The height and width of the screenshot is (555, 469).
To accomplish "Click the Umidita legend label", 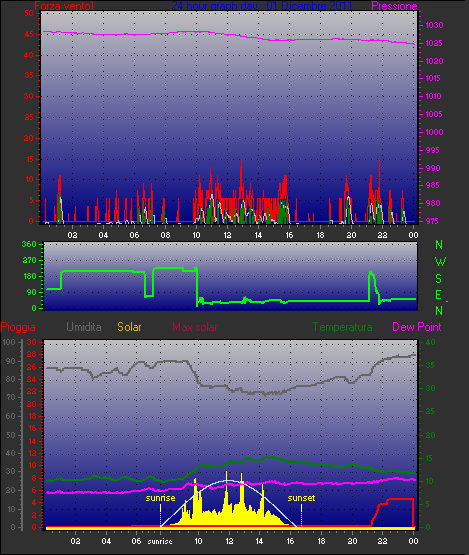I will tap(84, 327).
